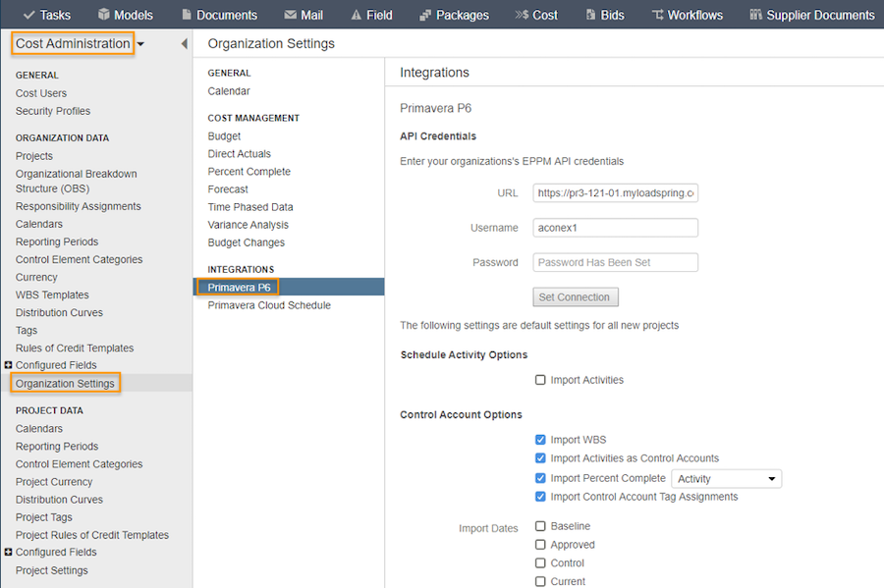Image resolution: width=884 pixels, height=588 pixels.
Task: Open the Documents menu
Action: pos(220,15)
